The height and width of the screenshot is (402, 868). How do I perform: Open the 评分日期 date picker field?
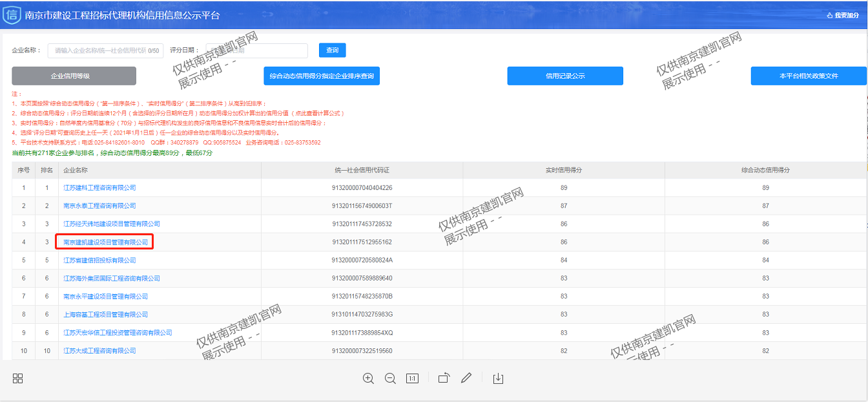click(257, 50)
